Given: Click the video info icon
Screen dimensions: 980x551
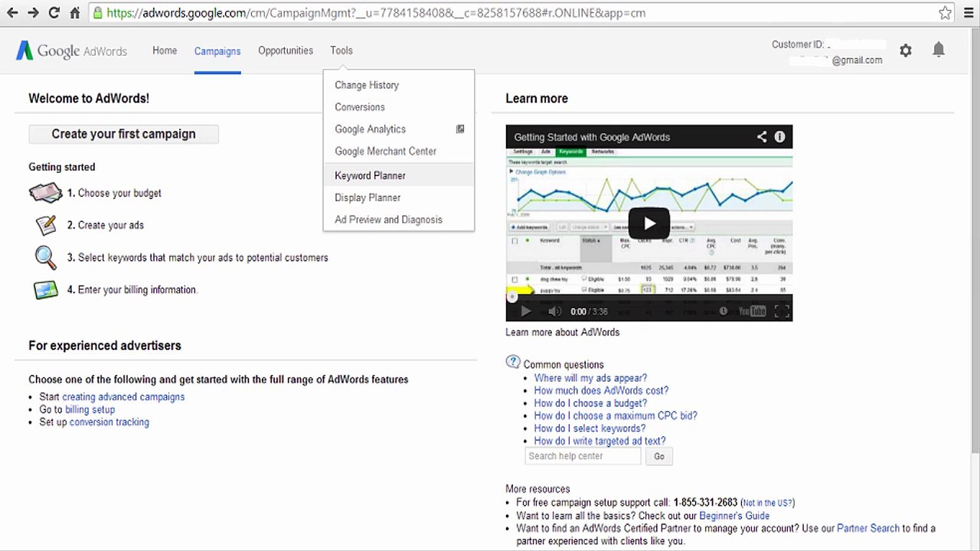Looking at the screenshot, I should point(779,137).
